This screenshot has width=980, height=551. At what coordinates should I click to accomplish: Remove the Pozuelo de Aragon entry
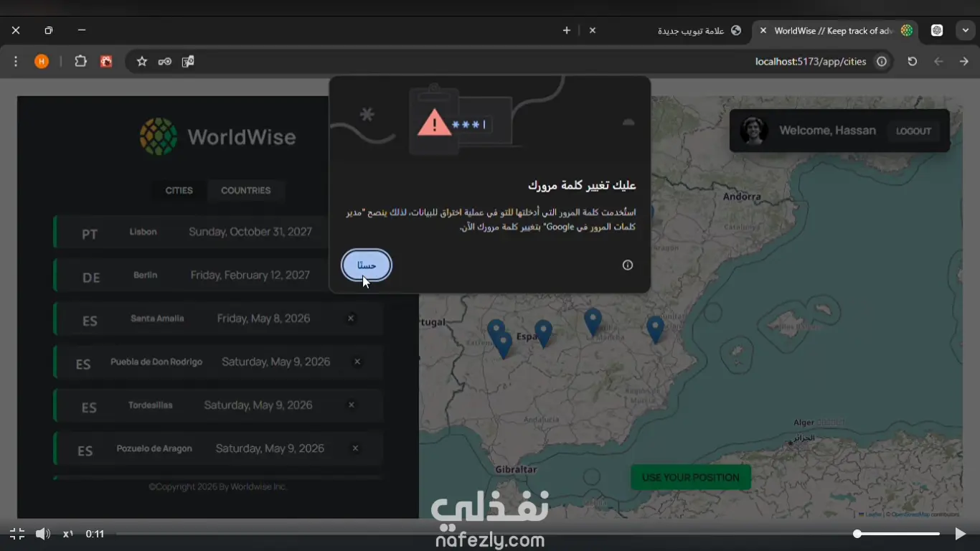click(355, 448)
